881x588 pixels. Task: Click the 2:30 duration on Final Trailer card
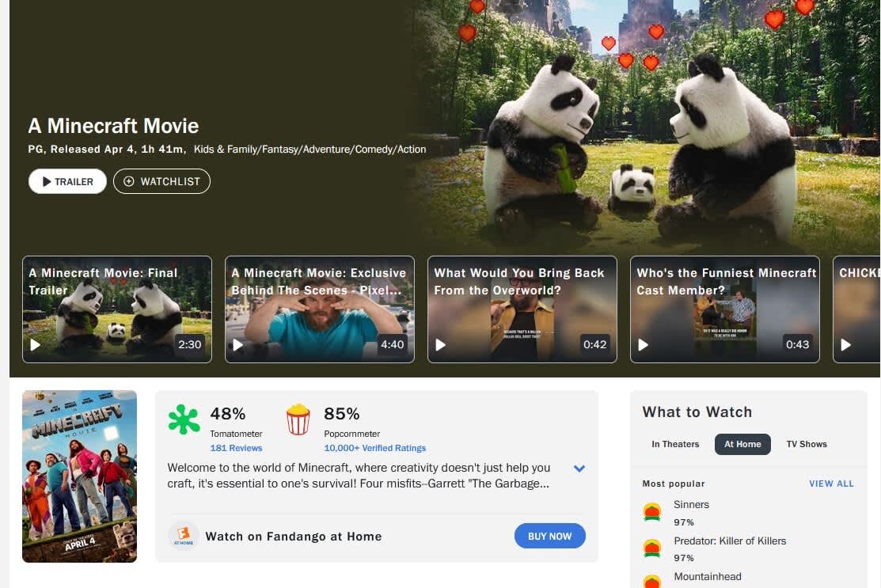(190, 344)
